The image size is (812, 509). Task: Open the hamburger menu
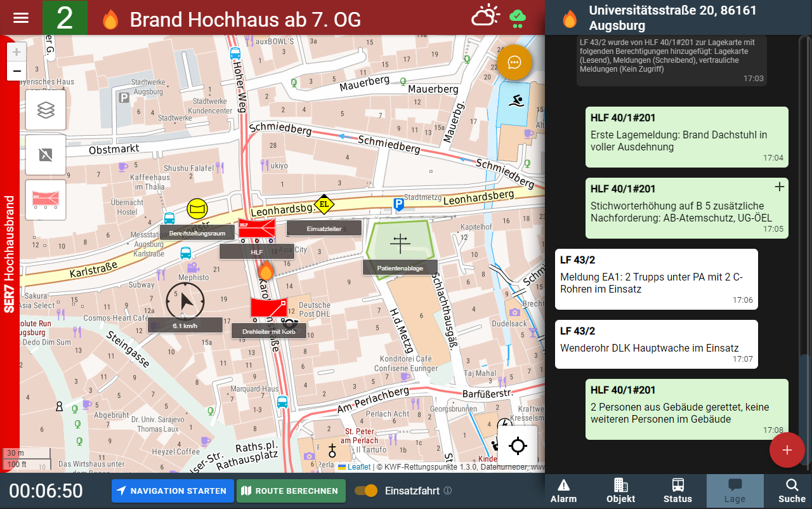[x=21, y=17]
